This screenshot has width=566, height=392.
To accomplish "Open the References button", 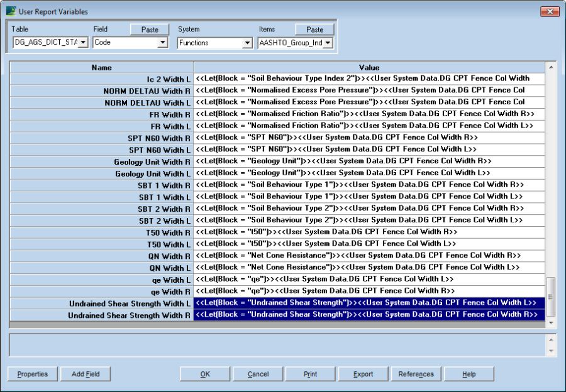I will pyautogui.click(x=416, y=374).
